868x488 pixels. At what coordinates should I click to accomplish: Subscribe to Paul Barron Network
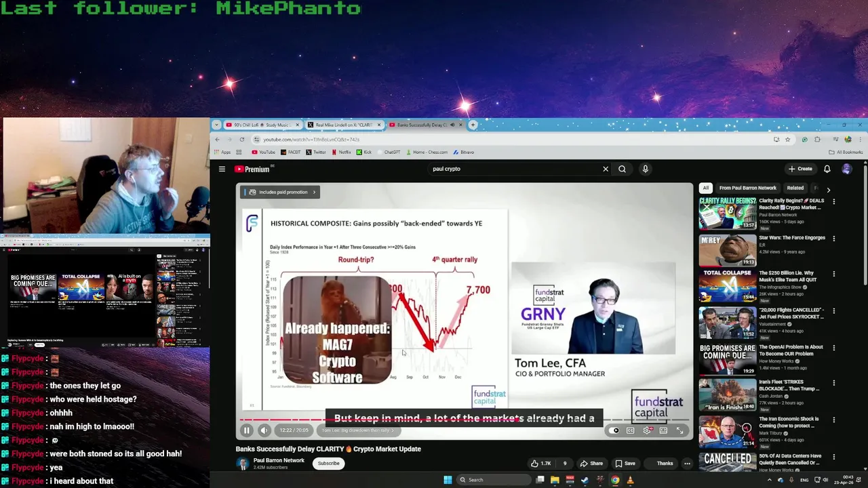[x=328, y=464]
